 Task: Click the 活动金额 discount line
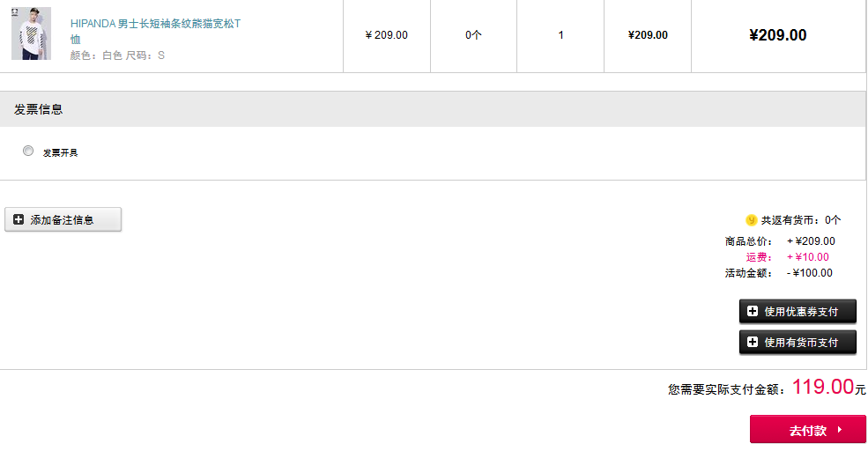tap(778, 273)
